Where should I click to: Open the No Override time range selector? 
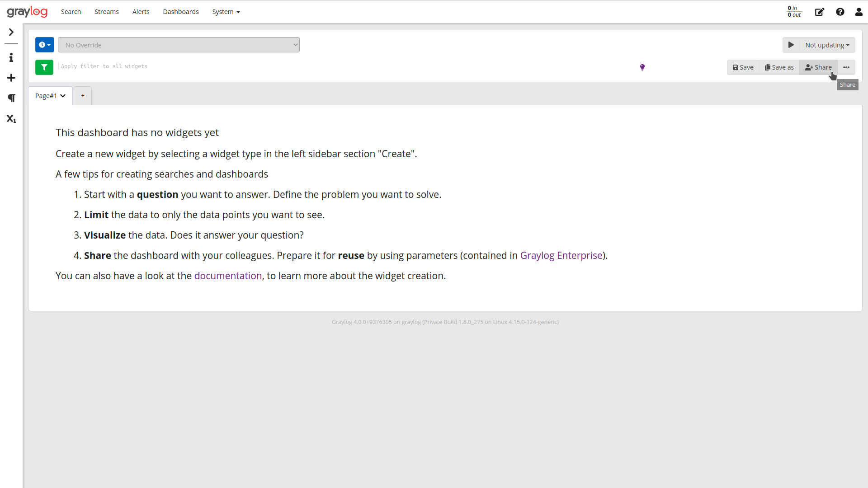(179, 45)
